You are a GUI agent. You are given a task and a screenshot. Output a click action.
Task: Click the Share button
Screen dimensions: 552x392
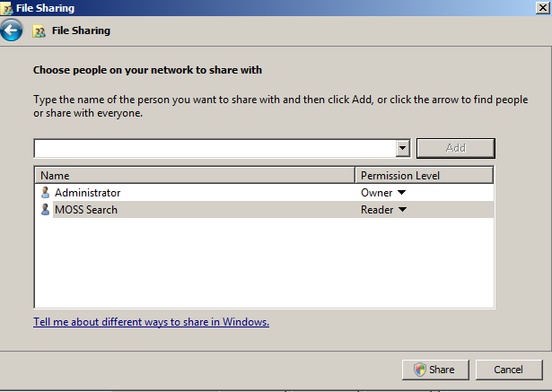click(x=435, y=370)
